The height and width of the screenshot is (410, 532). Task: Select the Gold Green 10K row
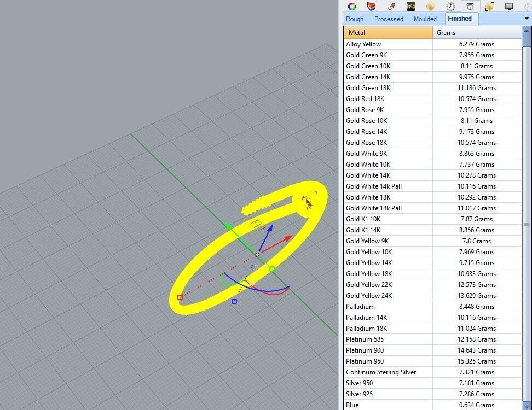[432, 66]
